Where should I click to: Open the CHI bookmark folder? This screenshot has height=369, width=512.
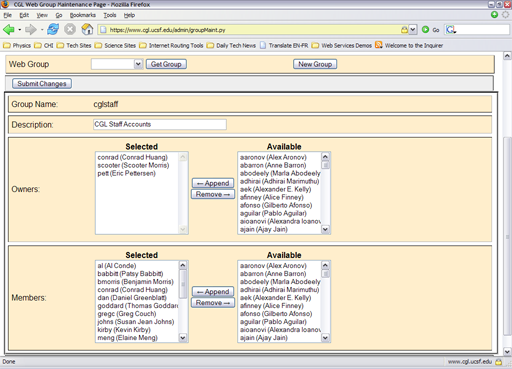click(44, 45)
